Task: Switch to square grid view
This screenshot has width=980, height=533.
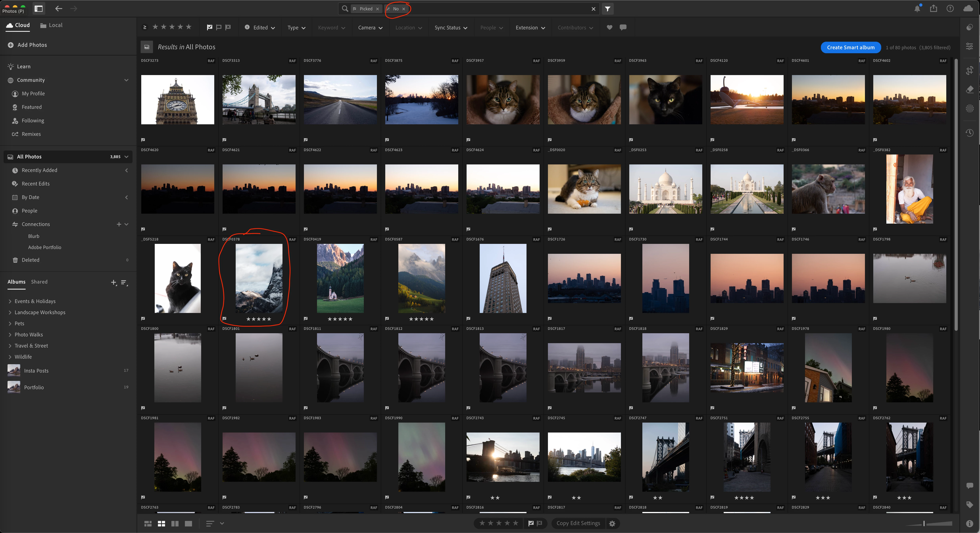Action: coord(161,523)
